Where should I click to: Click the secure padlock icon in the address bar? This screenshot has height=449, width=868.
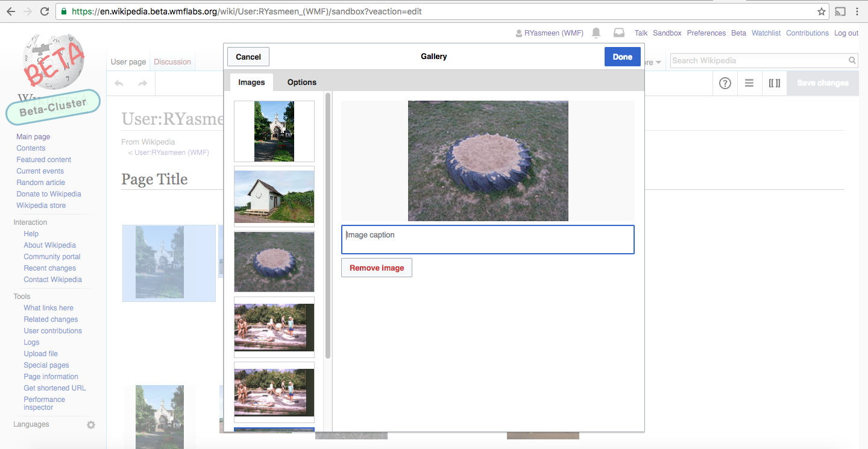point(64,11)
